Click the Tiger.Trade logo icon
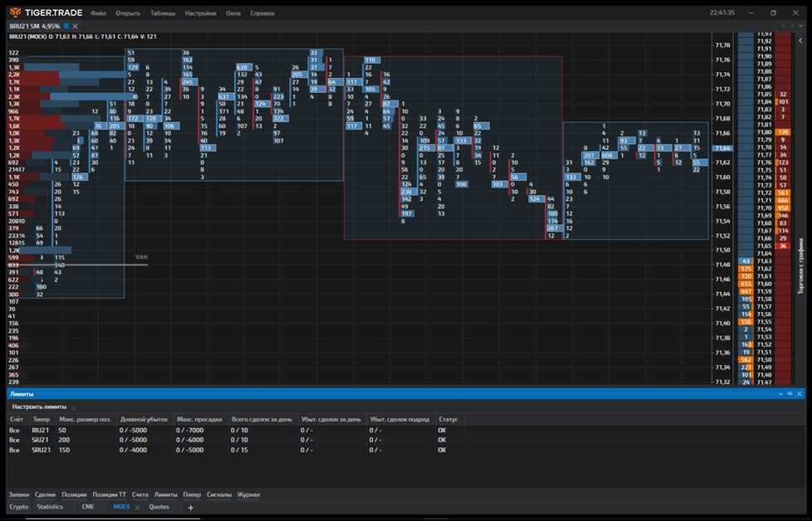Viewport: 812px width, 521px height. pyautogui.click(x=17, y=13)
